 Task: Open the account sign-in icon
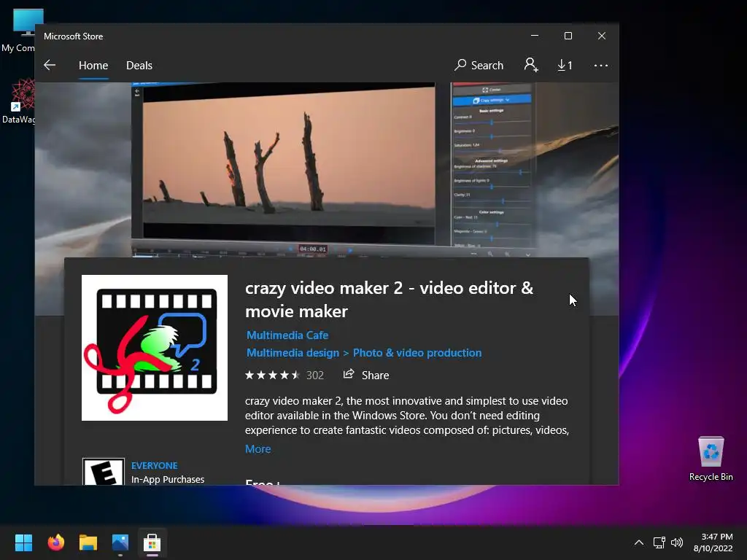click(x=531, y=65)
